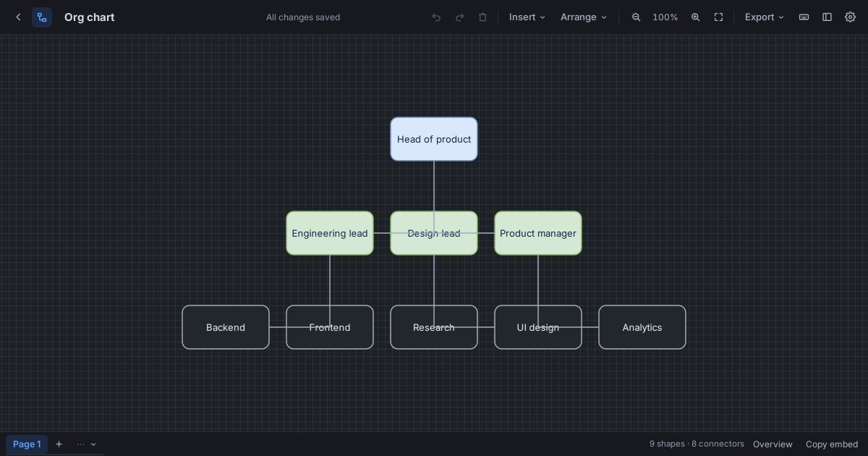This screenshot has width=868, height=456.
Task: Click the 100% zoom level value
Action: [x=665, y=17]
